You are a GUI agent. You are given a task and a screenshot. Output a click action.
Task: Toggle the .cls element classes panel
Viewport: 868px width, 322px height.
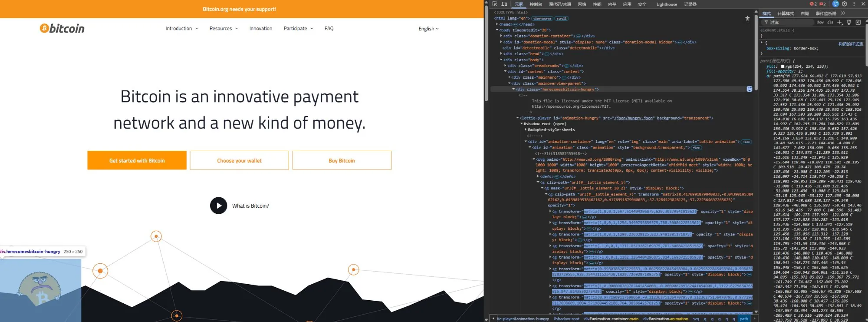(x=830, y=22)
